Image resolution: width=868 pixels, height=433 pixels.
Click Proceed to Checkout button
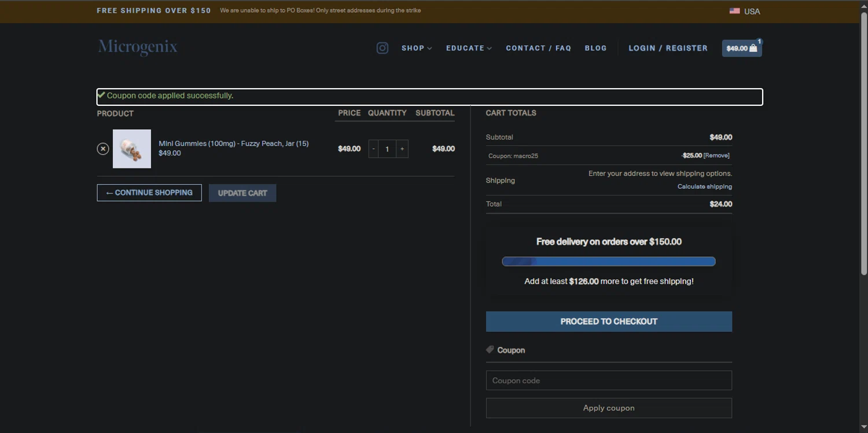pos(609,321)
